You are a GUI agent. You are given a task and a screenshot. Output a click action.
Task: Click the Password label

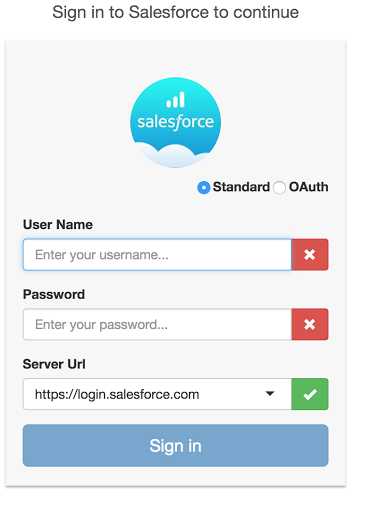coord(54,294)
